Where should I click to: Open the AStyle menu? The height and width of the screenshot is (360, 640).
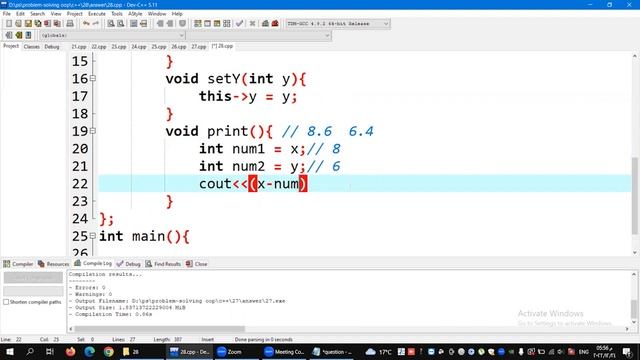(x=135, y=13)
